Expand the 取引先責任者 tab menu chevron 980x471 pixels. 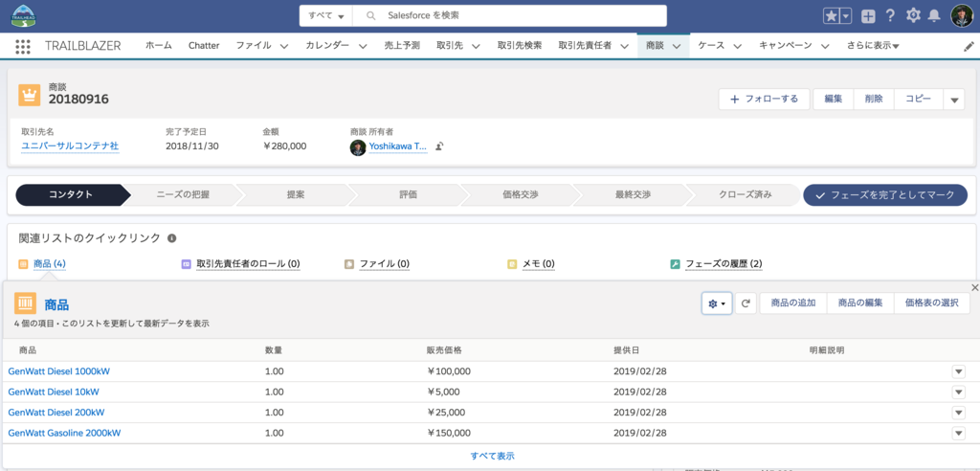click(624, 46)
